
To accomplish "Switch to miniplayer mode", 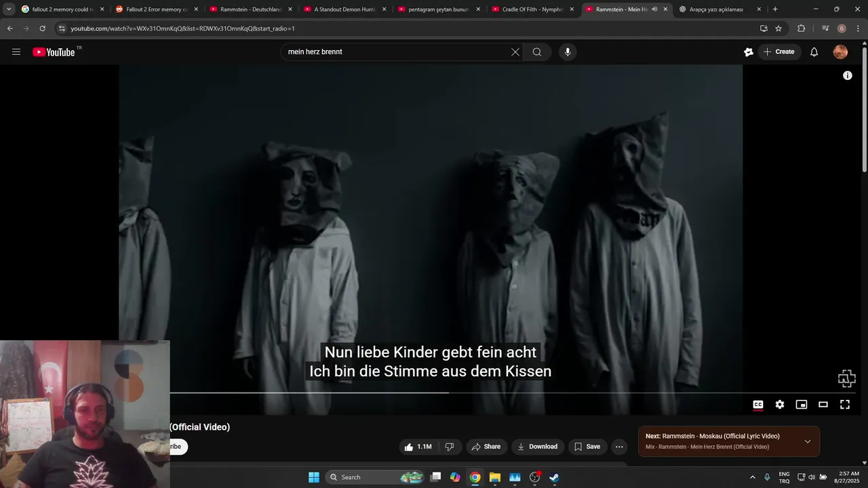I will [x=802, y=405].
